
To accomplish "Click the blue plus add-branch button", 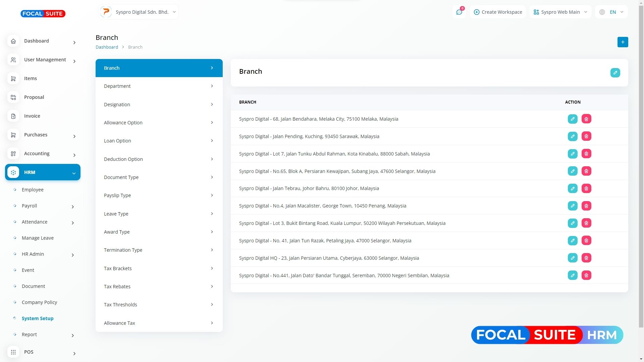I will pyautogui.click(x=623, y=42).
